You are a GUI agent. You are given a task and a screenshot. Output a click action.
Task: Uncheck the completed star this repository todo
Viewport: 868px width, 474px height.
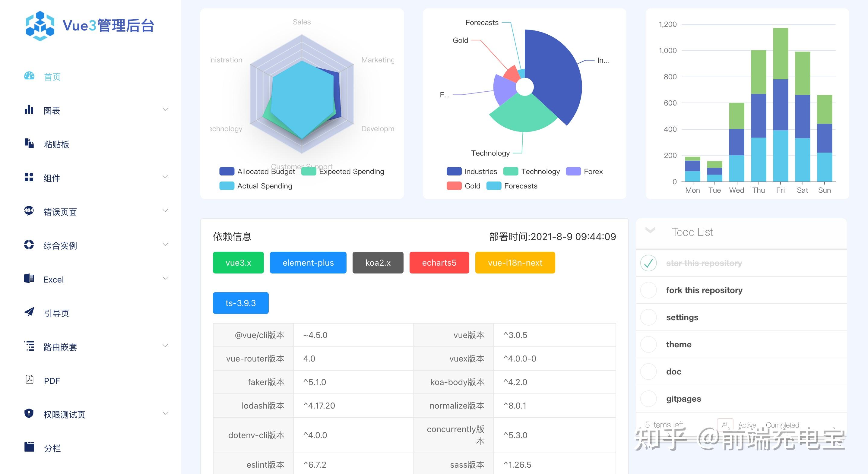pos(648,263)
